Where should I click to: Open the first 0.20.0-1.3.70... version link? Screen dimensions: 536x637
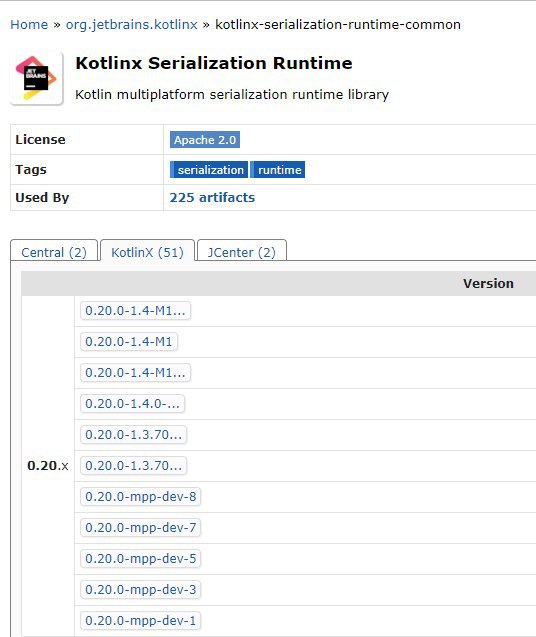click(x=134, y=435)
